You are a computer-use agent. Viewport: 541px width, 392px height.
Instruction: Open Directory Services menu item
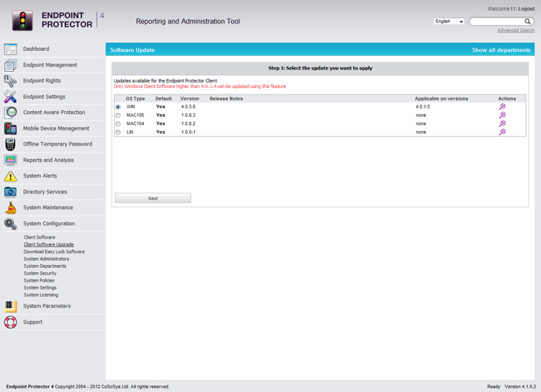[45, 192]
